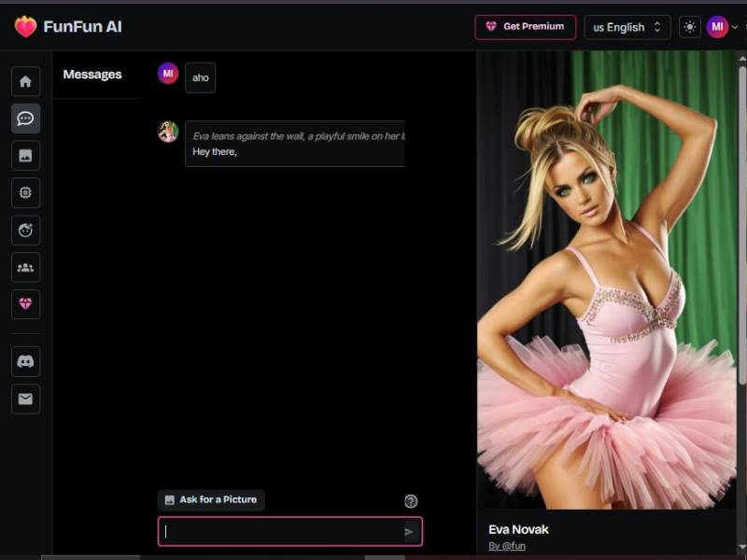Screen dimensions: 747x560
Task: Open the image gallery sidebar icon
Action: point(25,155)
